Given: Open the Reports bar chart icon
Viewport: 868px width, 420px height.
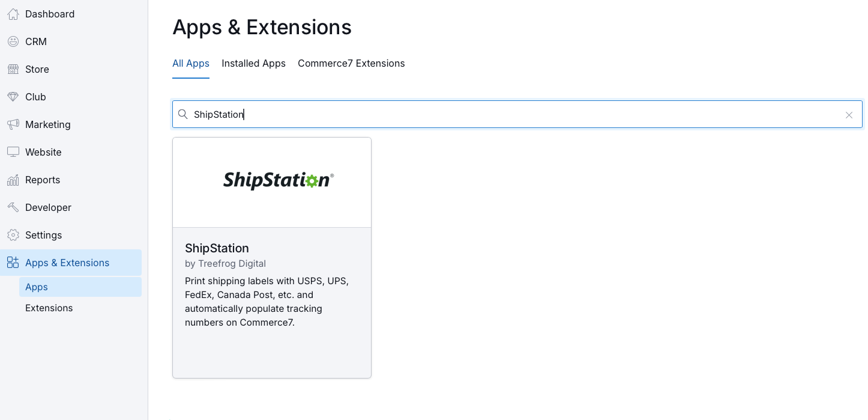Looking at the screenshot, I should 13,180.
